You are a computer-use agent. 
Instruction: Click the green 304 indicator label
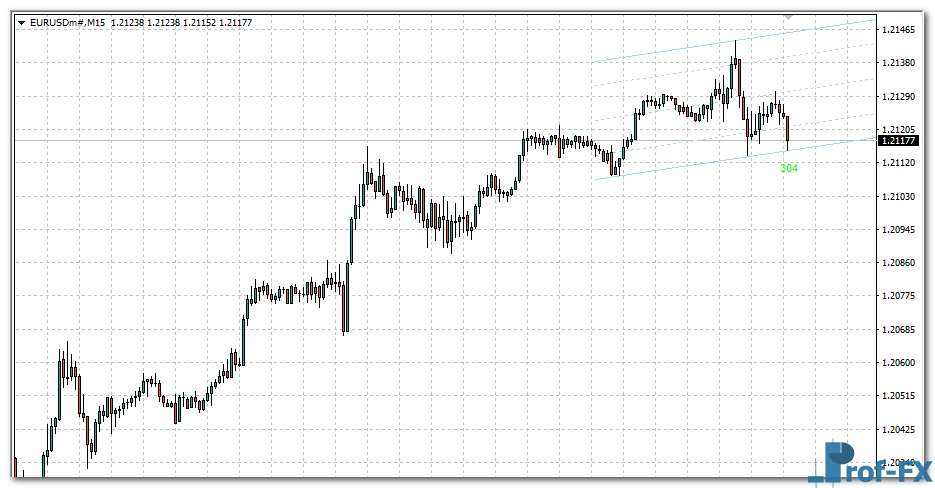pos(788,168)
